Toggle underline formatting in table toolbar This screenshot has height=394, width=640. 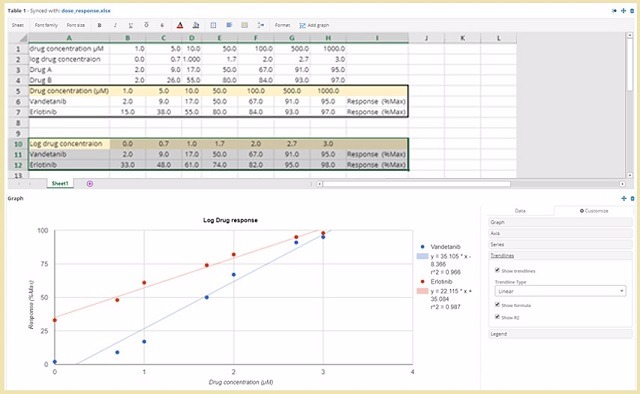coord(131,25)
